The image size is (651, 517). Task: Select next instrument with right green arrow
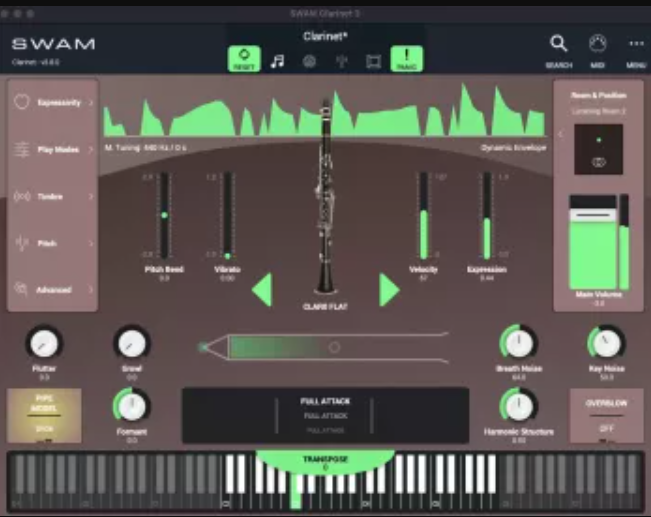click(x=389, y=290)
